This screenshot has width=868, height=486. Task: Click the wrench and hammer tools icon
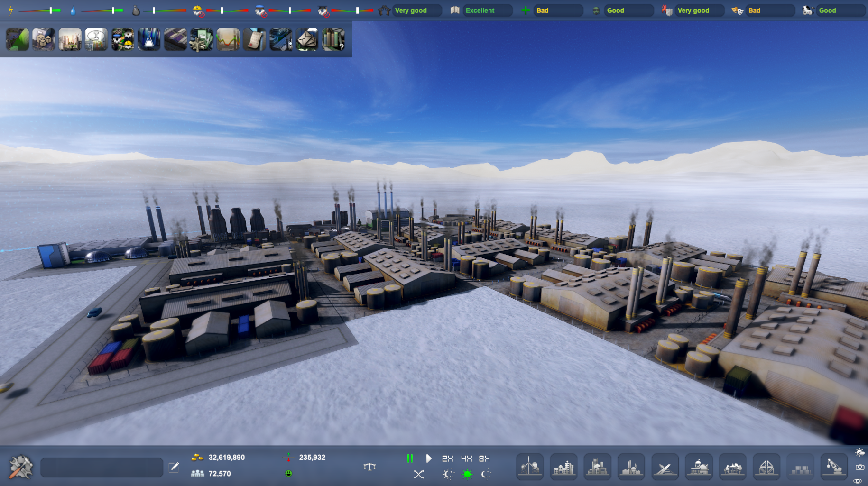click(21, 467)
